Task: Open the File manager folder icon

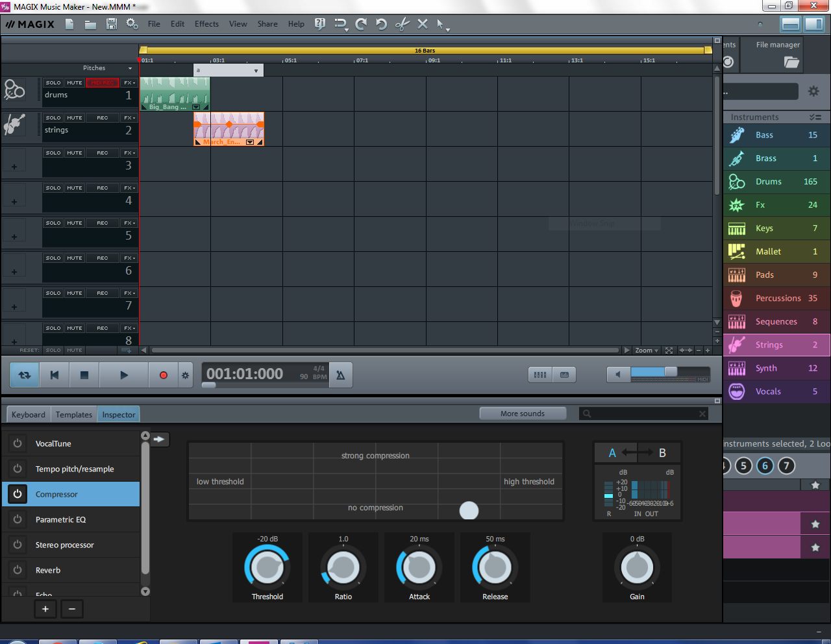Action: tap(791, 62)
